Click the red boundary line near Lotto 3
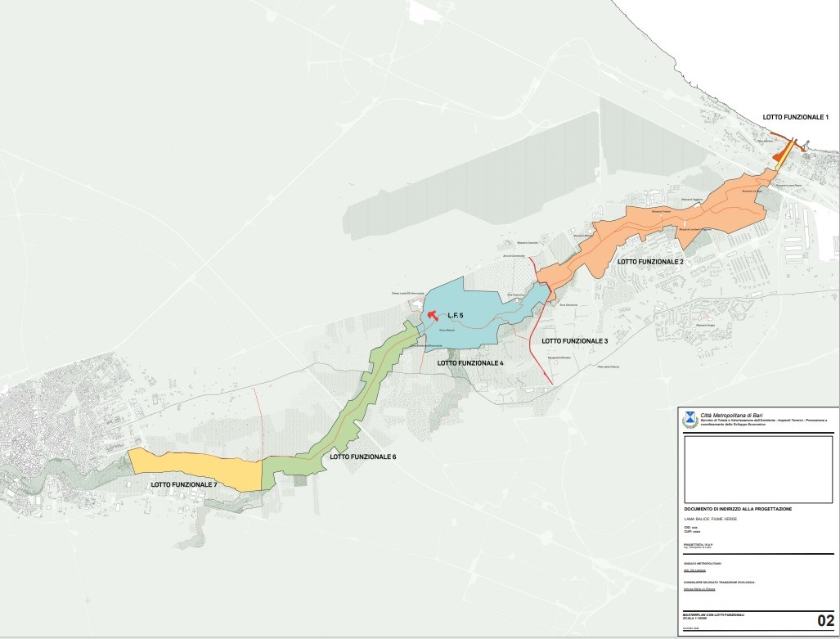The height and width of the screenshot is (639, 840). (540, 344)
